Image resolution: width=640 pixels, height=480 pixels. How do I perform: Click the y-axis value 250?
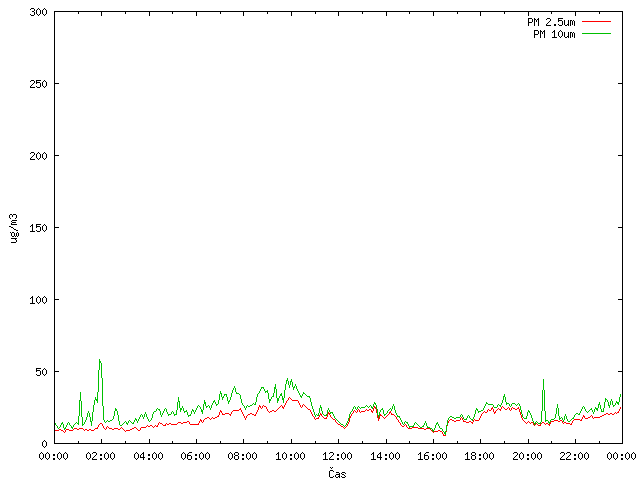pos(38,84)
